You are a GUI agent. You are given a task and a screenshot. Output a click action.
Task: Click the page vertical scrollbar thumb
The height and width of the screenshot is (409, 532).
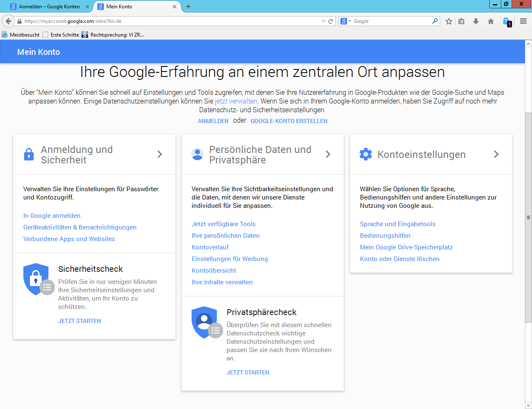[528, 217]
